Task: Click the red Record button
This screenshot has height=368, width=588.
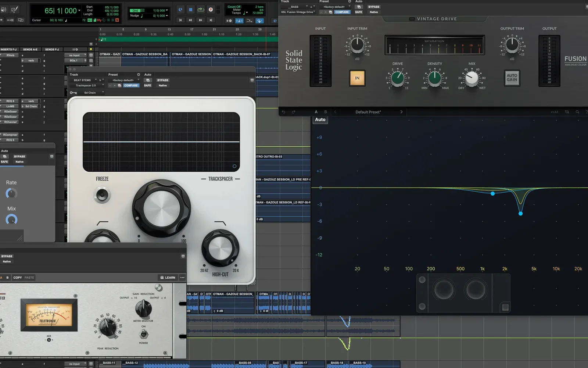Action: 211,10
